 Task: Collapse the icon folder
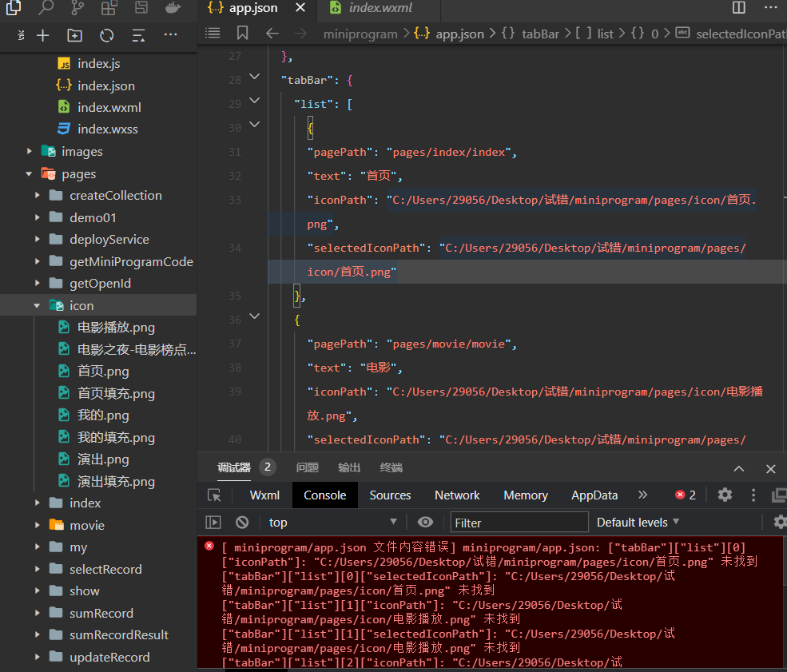click(x=37, y=306)
